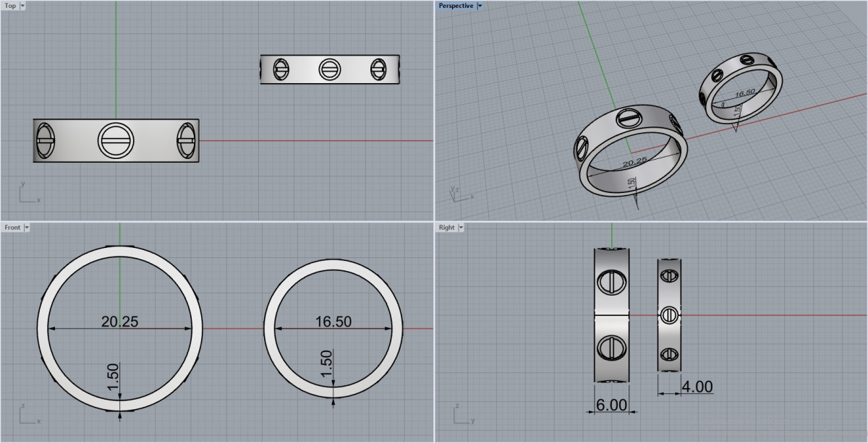Click the Top viewport axis icon
Viewport: 868px width, 443px height.
(x=29, y=194)
